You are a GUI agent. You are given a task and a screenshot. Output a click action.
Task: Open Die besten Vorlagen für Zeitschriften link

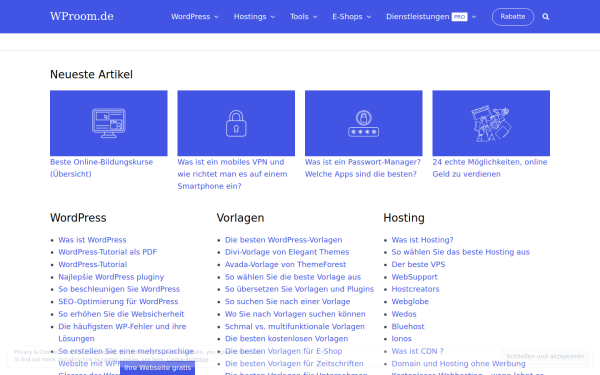[294, 364]
